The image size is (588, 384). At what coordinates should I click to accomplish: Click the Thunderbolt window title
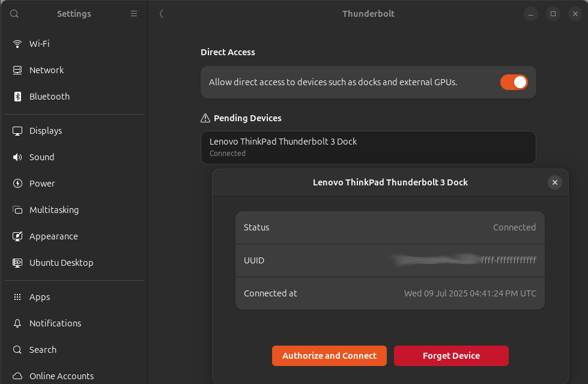point(368,14)
